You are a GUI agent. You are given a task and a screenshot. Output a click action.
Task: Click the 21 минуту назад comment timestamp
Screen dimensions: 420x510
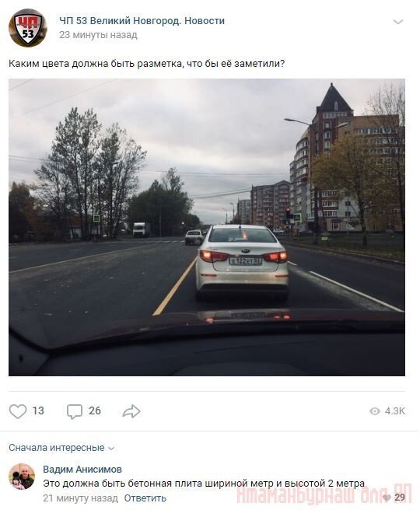(80, 498)
